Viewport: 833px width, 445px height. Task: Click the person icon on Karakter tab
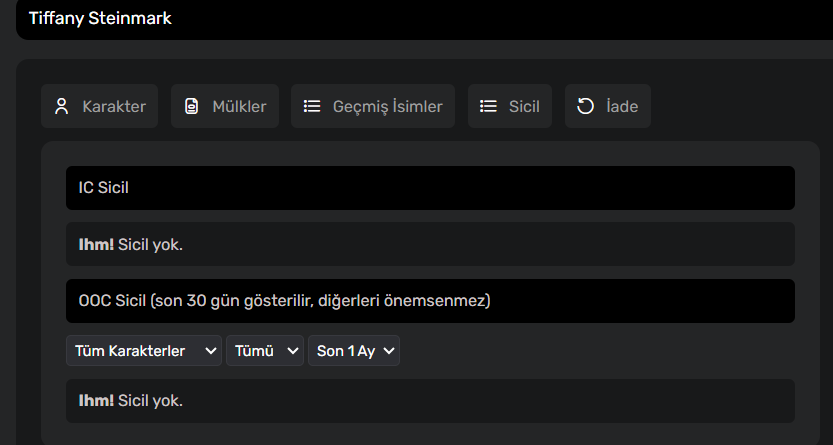(x=62, y=106)
